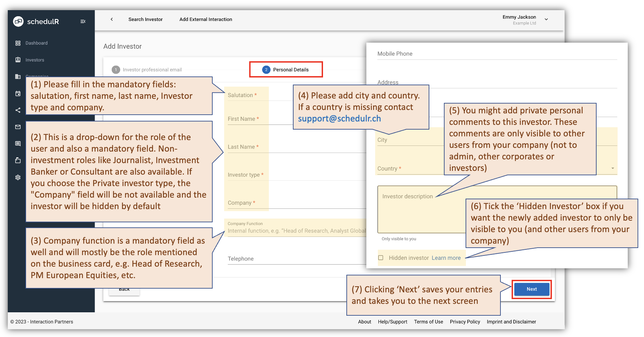Tick the Hidden investor checkbox
This screenshot has height=337, width=644.
pyautogui.click(x=381, y=257)
